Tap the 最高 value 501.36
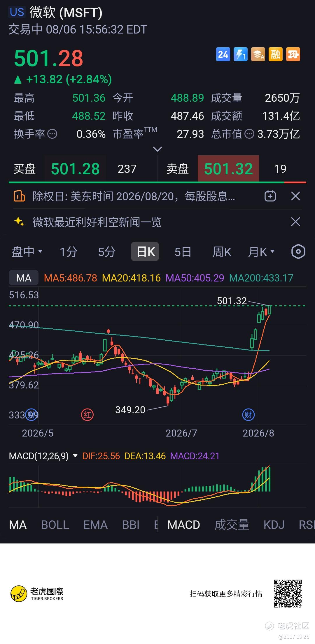 click(89, 98)
